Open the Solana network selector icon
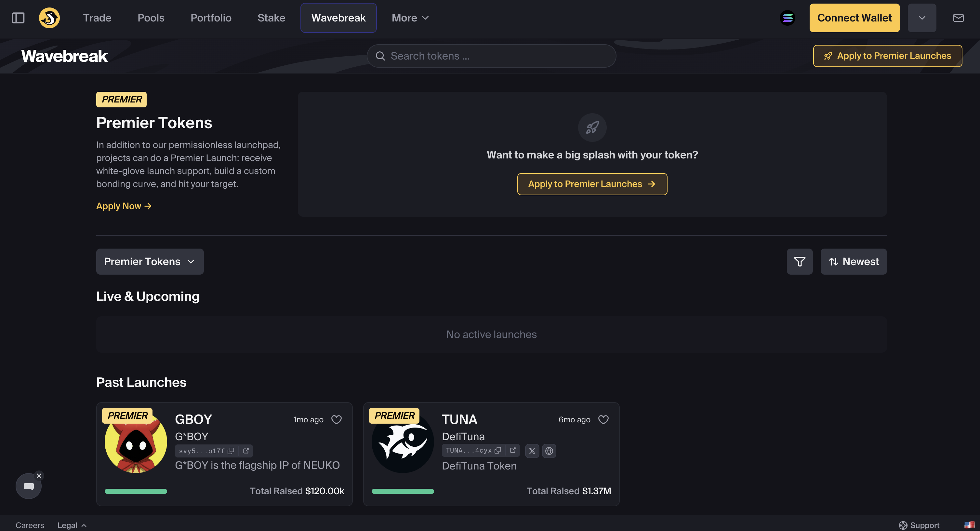Image resolution: width=980 pixels, height=531 pixels. 787,18
